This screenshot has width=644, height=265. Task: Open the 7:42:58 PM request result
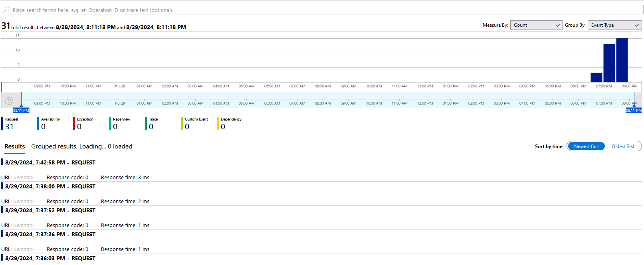point(50,162)
